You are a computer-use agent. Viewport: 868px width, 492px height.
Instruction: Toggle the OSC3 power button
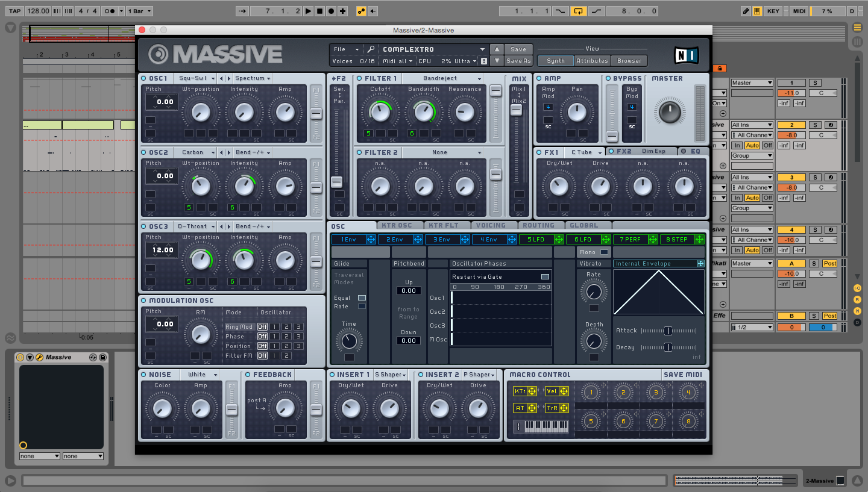144,226
